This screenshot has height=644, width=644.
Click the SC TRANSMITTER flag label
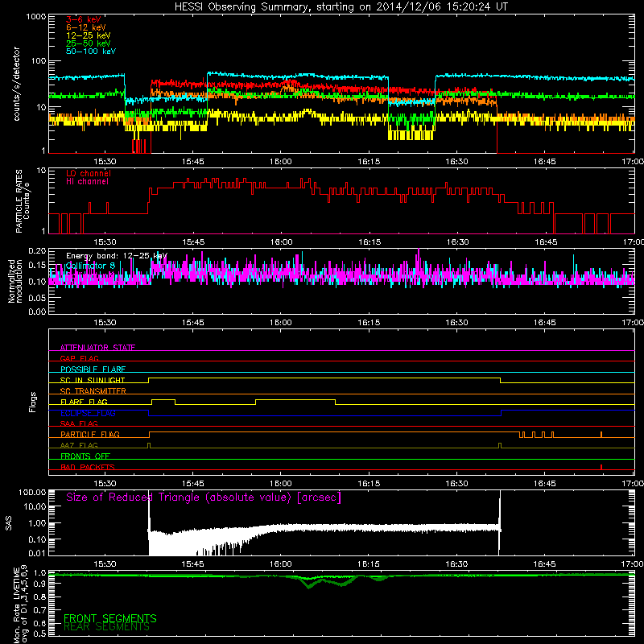93,390
